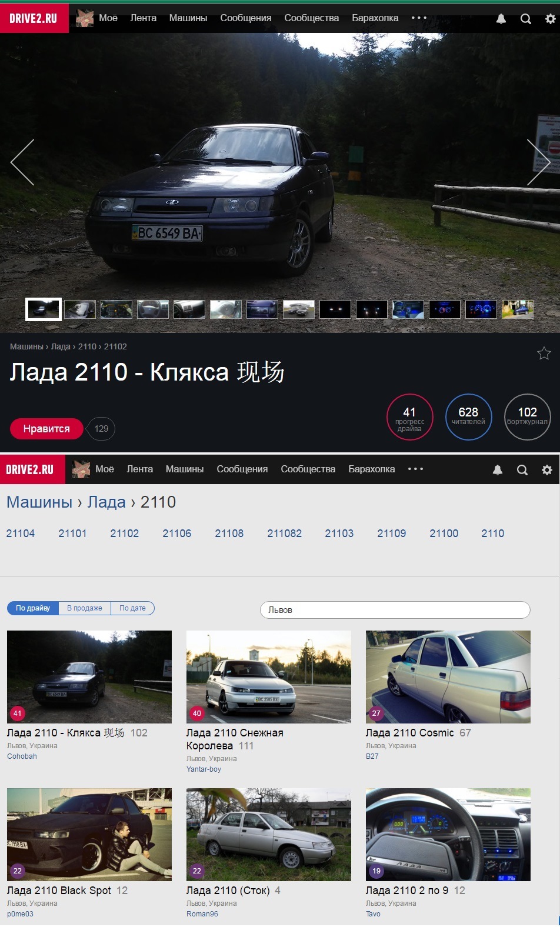This screenshot has height=927, width=560.
Task: Open Лада 2110 (Сток) photo card
Action: pyautogui.click(x=269, y=835)
